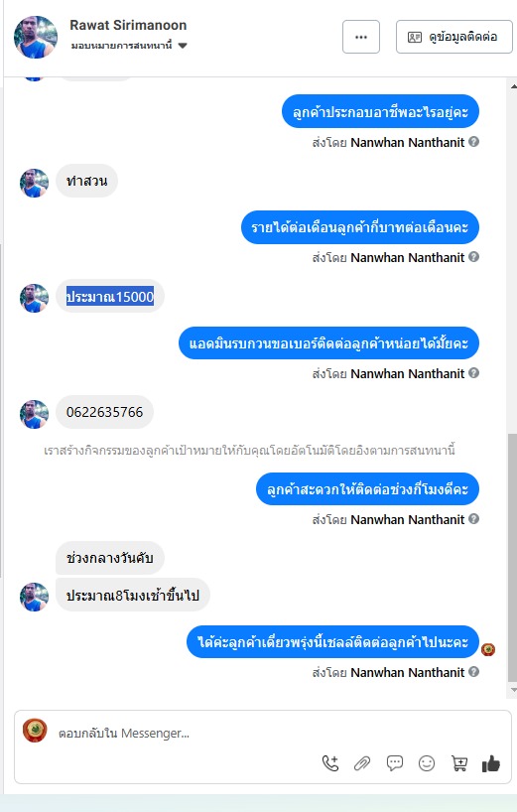Click the 0622635766 phone number message
This screenshot has width=517, height=812.
[104, 412]
